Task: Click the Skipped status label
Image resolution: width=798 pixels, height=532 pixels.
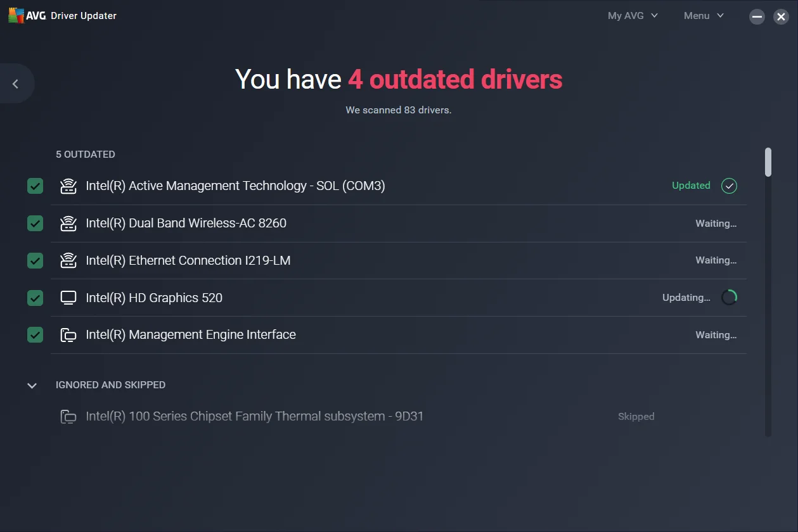Action: click(636, 416)
